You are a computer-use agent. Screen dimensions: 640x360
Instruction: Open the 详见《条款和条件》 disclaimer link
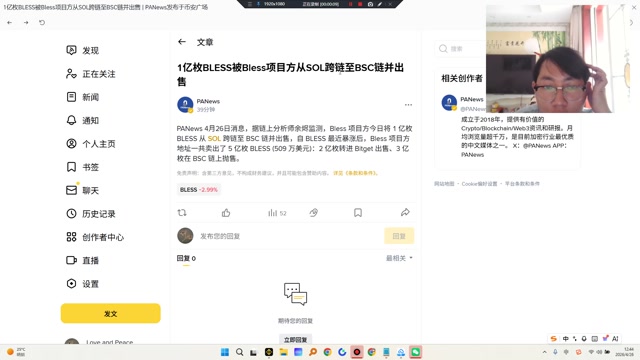pos(356,173)
